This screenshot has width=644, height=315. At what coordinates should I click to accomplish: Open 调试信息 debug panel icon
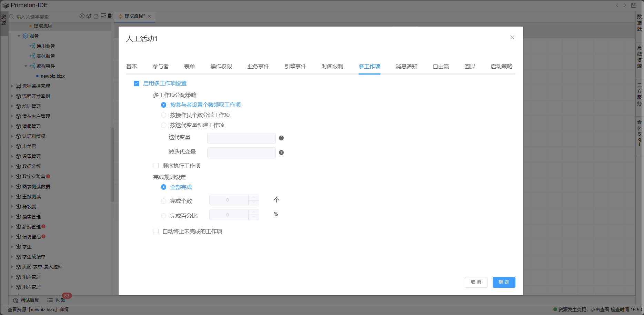pyautogui.click(x=16, y=300)
